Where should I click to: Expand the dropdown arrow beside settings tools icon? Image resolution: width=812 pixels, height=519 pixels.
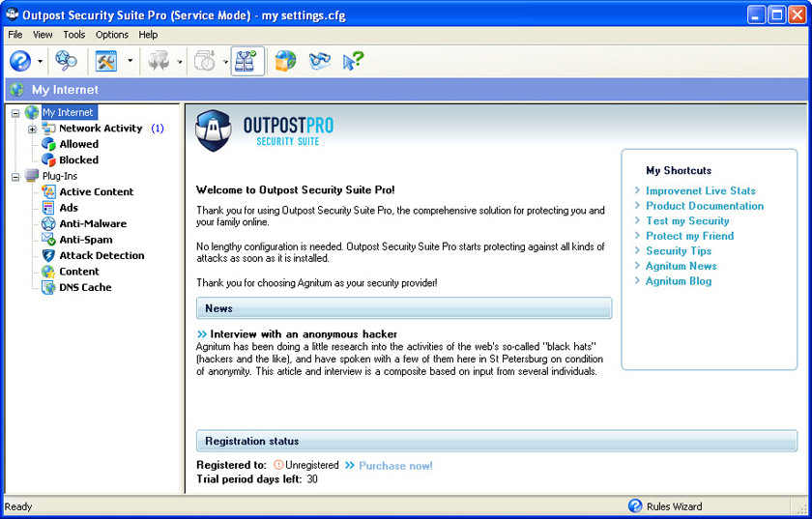pos(130,61)
